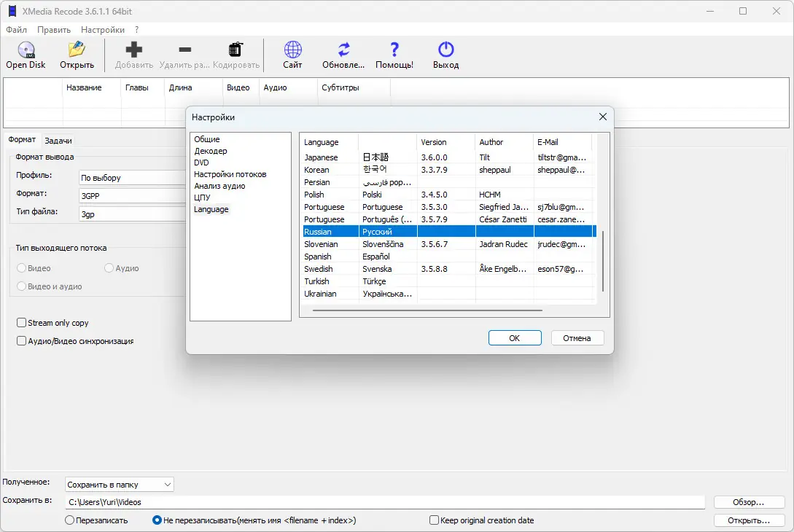794x532 pixels.
Task: Select Language in settings category list
Action: (211, 209)
